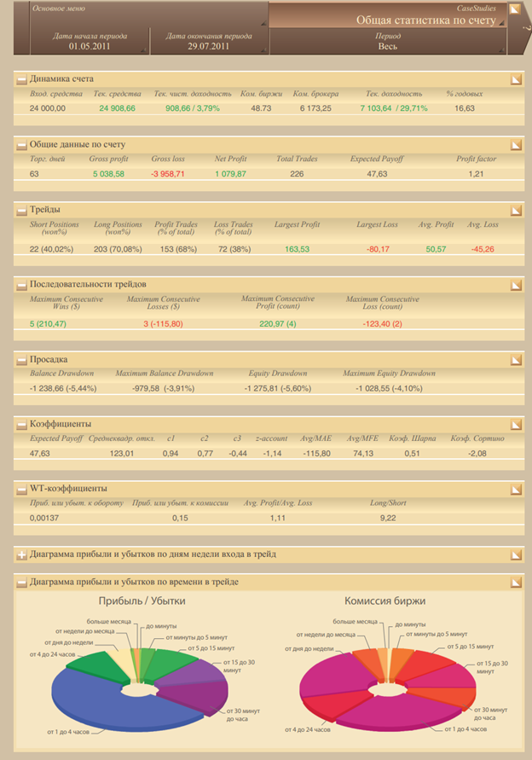Click corner arrow icon of Трейды panel

coord(516,211)
